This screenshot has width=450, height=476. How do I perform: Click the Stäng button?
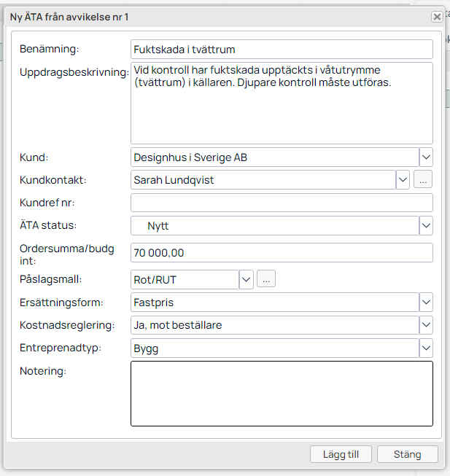point(408,454)
